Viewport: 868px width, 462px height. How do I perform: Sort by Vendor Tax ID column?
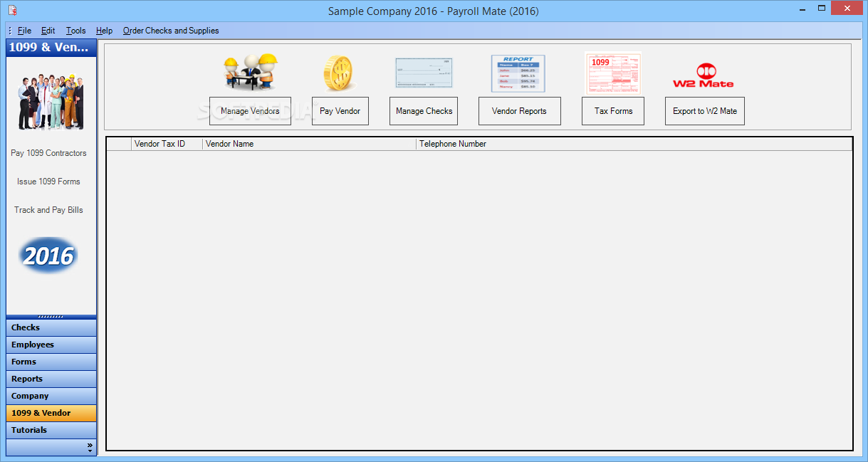tap(167, 144)
